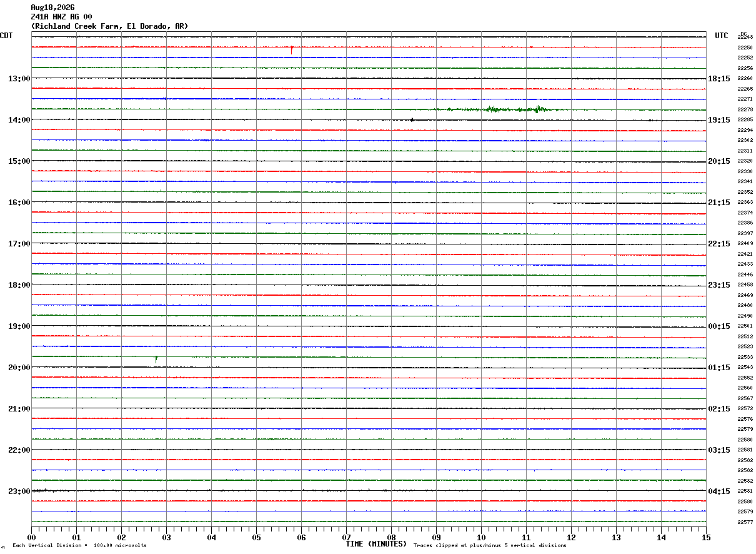Screen dimensions: 756x554
Task: Click the 20:00 CDT row label
Action: point(19,367)
